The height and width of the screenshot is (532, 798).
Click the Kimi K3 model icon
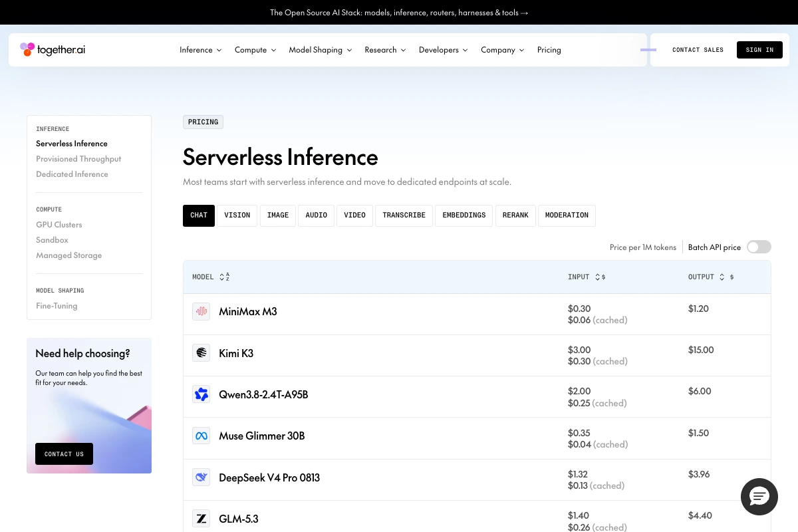201,353
